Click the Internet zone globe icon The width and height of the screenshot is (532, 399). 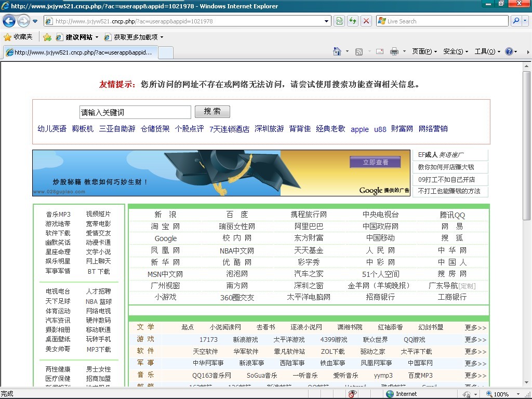390,394
